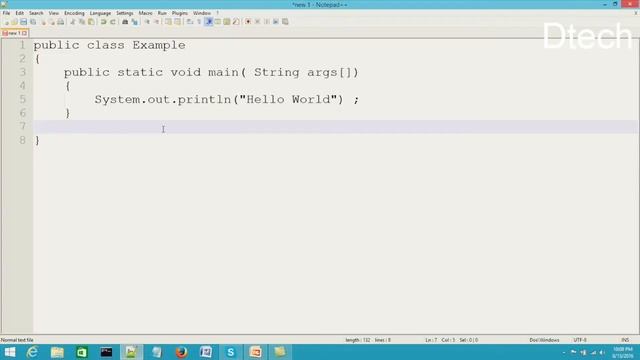The width and height of the screenshot is (640, 360).
Task: Toggle Show All Characters
Action: tap(199, 22)
